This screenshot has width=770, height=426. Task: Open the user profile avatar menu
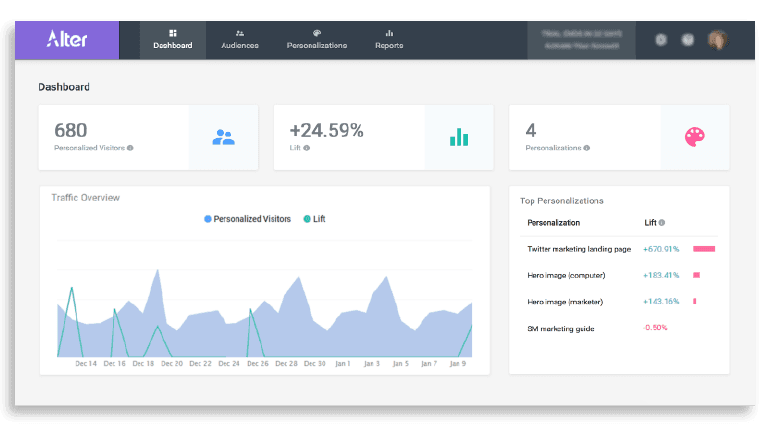click(x=717, y=40)
